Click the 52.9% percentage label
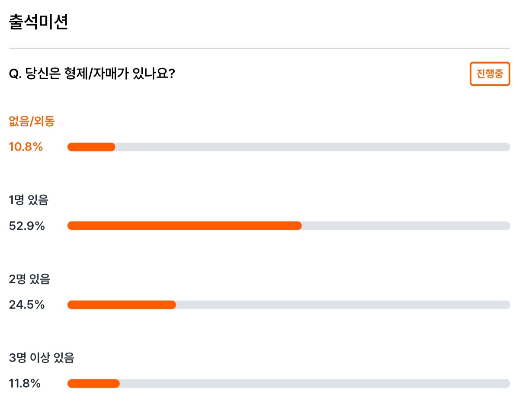This screenshot has width=519, height=420. pos(27,226)
